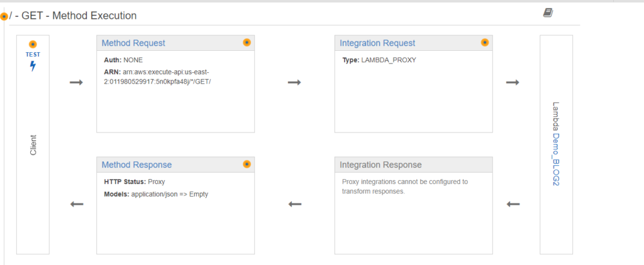Click right arrow between Client and Method Request
This screenshot has width=644, height=265.
(76, 82)
